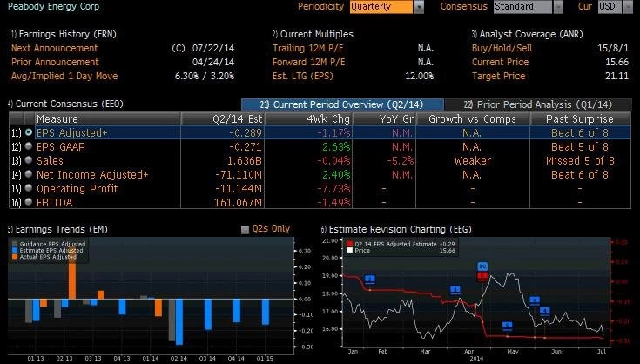
Task: Sort by the Past Surprise column header
Action: click(x=580, y=118)
